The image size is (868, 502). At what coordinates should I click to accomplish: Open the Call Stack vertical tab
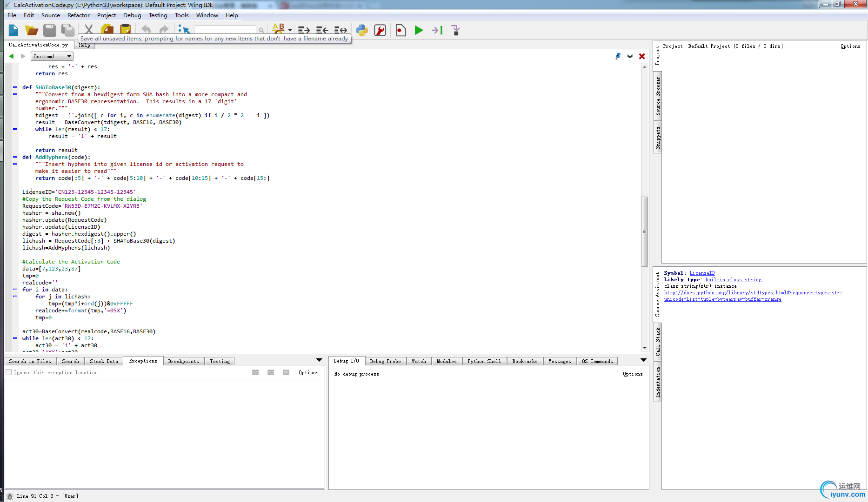tap(658, 342)
